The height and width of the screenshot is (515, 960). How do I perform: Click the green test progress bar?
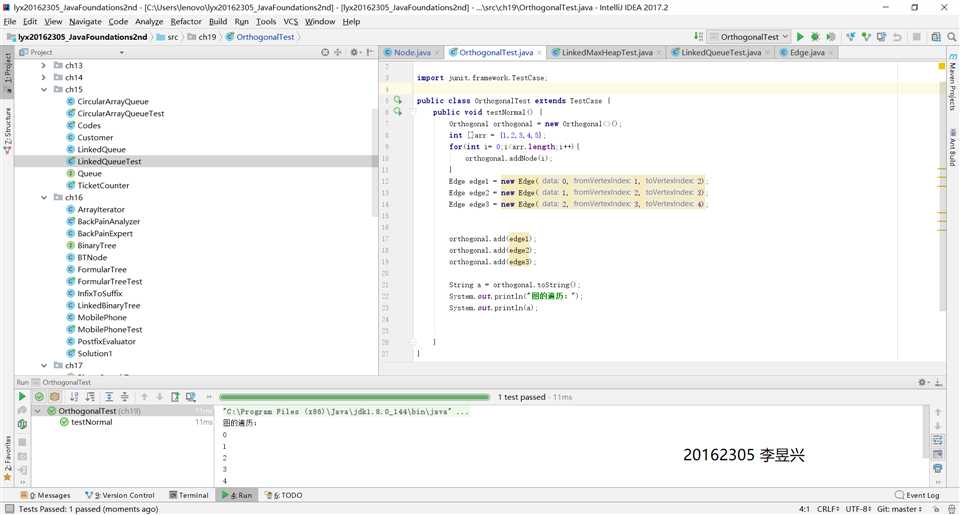354,397
